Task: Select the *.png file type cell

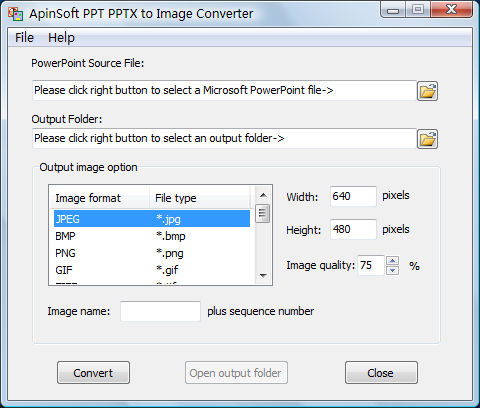Action: [x=170, y=253]
